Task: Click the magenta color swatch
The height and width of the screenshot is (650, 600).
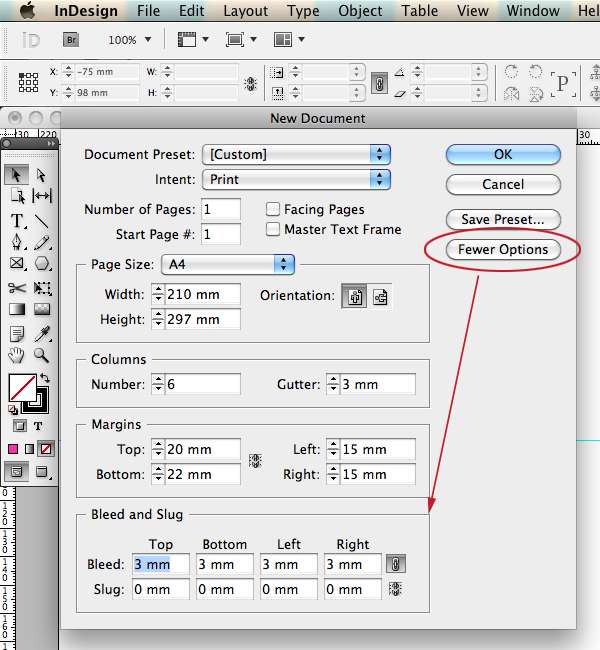Action: [x=13, y=449]
